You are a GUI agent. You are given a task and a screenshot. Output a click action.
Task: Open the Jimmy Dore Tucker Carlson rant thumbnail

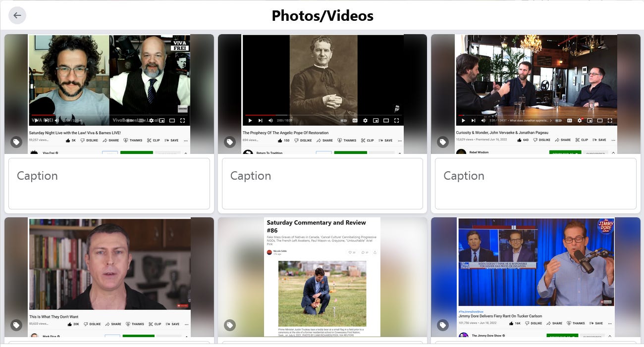tap(536, 277)
